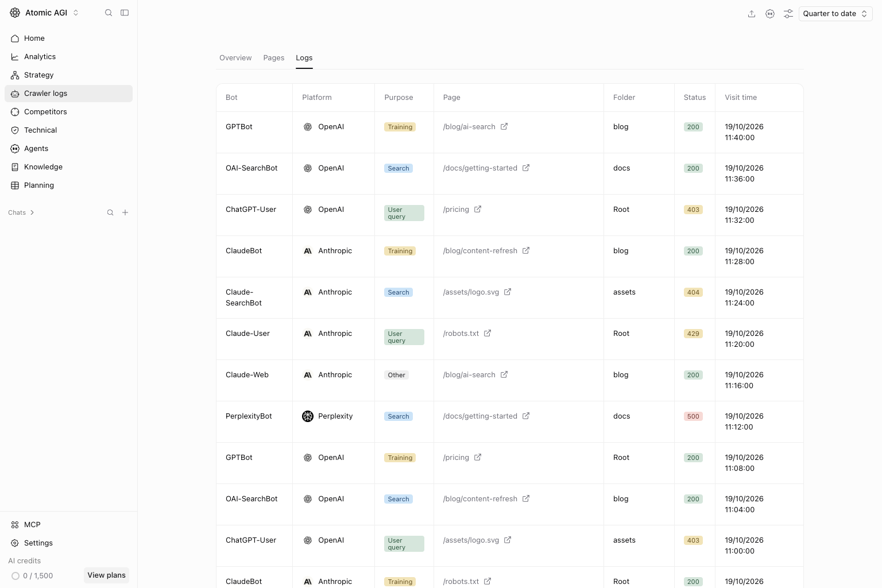Viewport: 882px width, 588px height.
Task: Open the filter sliders icon at top right
Action: 788,14
